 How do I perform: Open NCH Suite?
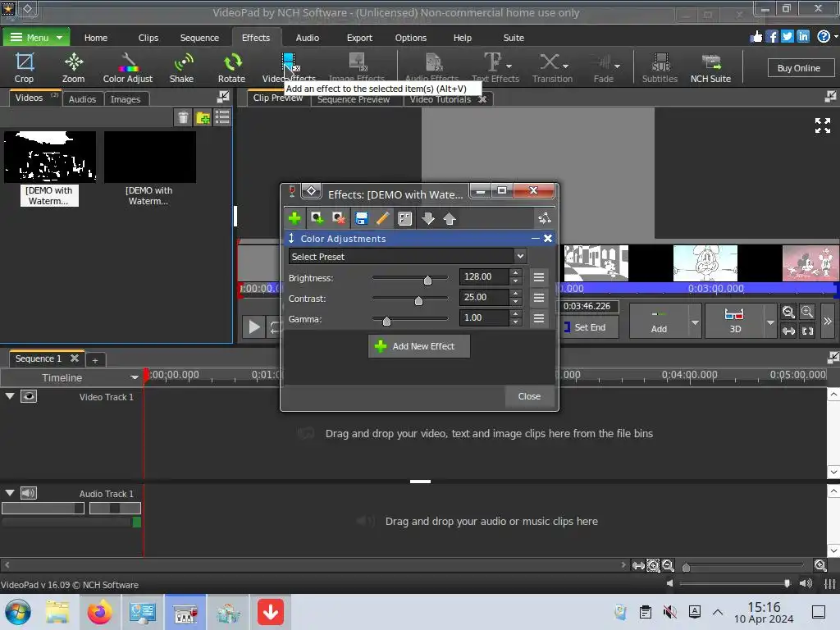pyautogui.click(x=710, y=68)
